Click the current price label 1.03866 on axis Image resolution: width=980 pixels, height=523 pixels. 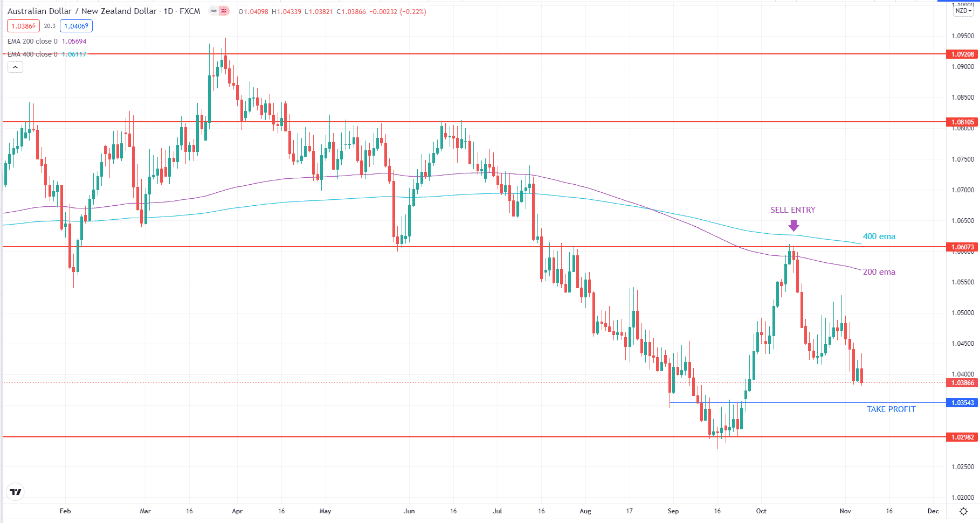(962, 383)
